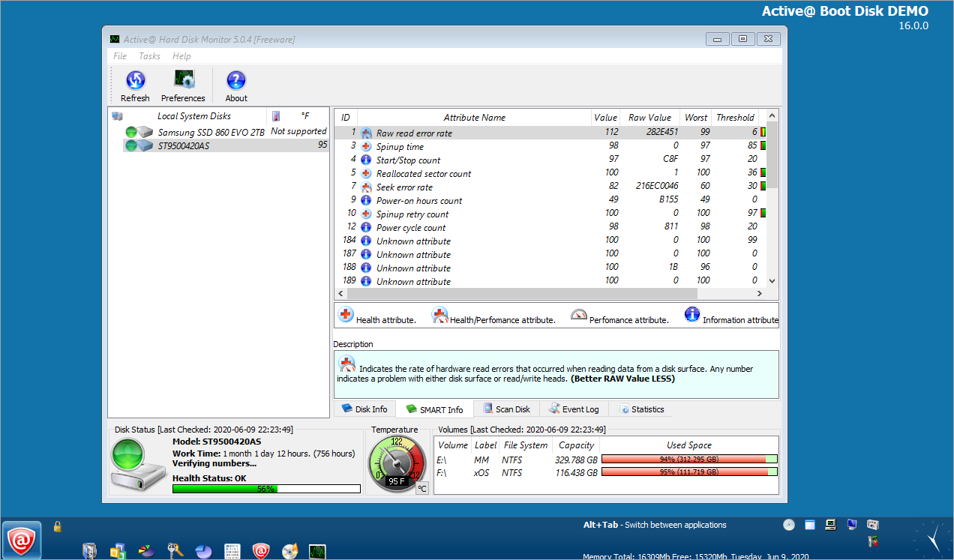Click the horizontal scrollbar left arrow
Image resolution: width=954 pixels, height=560 pixels.
[340, 294]
